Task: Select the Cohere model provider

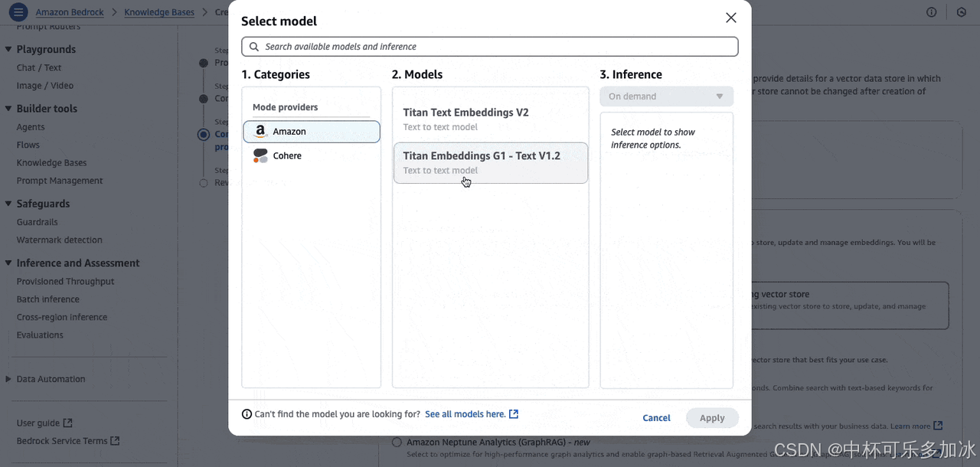Action: click(312, 155)
